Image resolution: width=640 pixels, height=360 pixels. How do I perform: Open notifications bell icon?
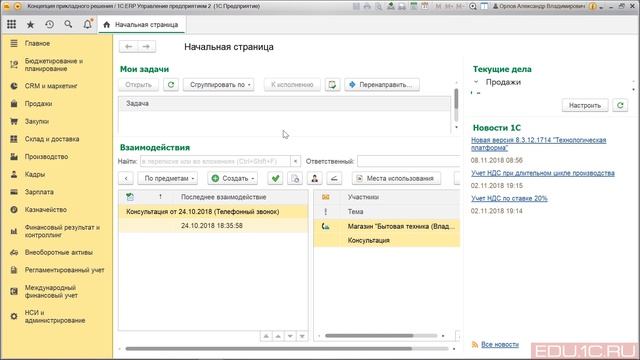[87, 24]
